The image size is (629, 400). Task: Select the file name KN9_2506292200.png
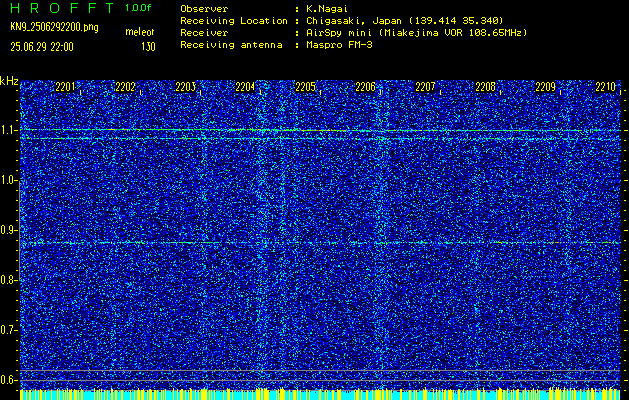click(54, 28)
